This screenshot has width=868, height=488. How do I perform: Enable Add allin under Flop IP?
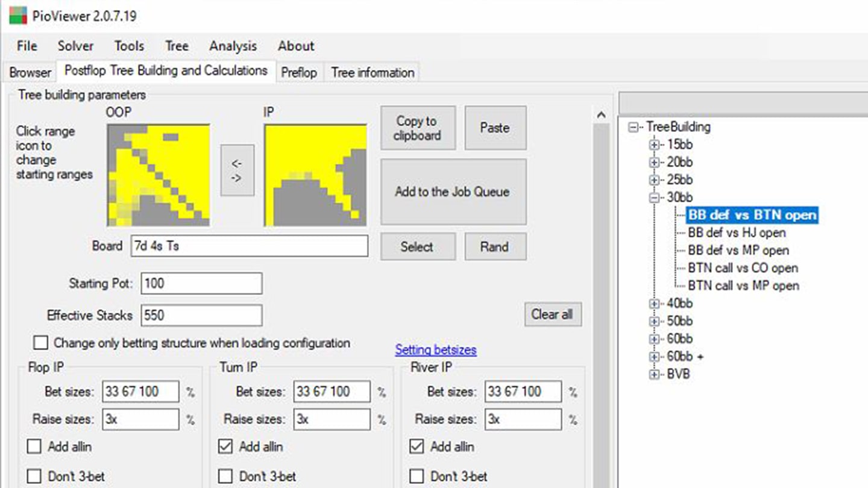click(34, 446)
